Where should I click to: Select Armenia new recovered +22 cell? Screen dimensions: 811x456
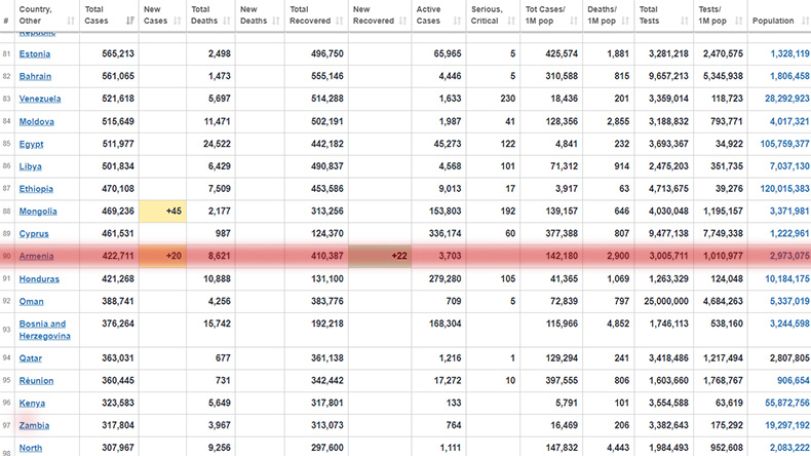(380, 256)
